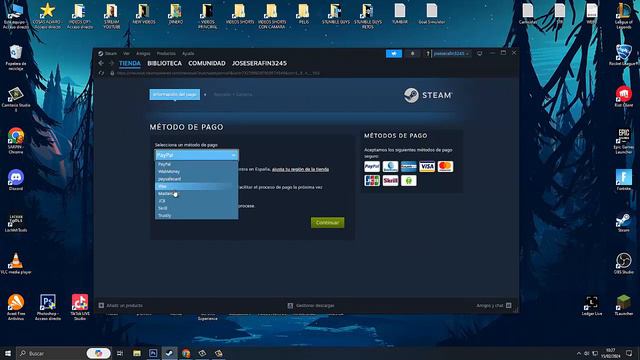Choose Trustly in the dropdown list

[x=197, y=216]
